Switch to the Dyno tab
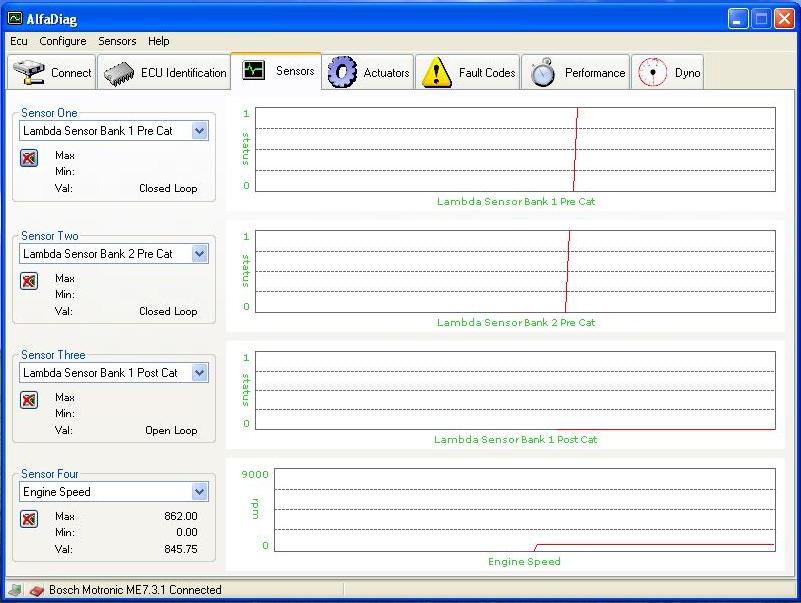 668,73
